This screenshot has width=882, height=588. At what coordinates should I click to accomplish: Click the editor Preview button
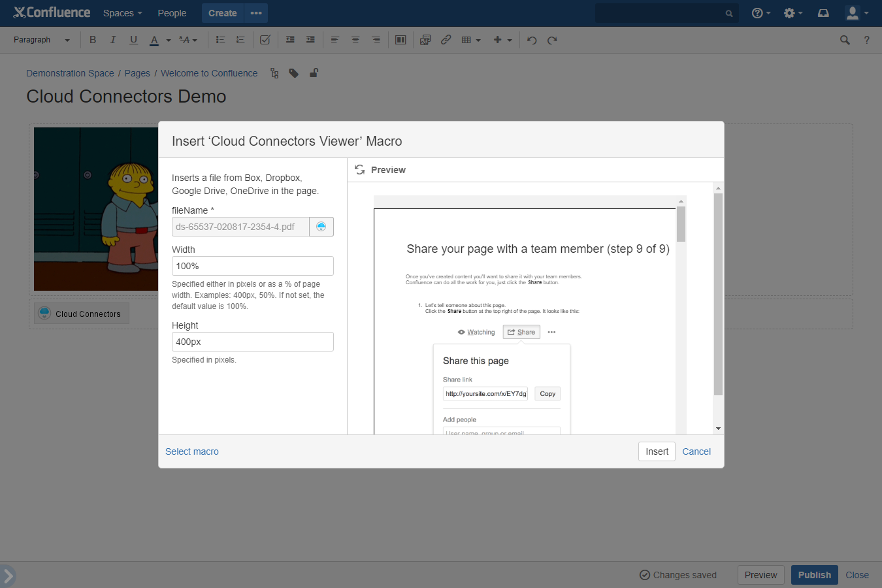click(x=761, y=575)
